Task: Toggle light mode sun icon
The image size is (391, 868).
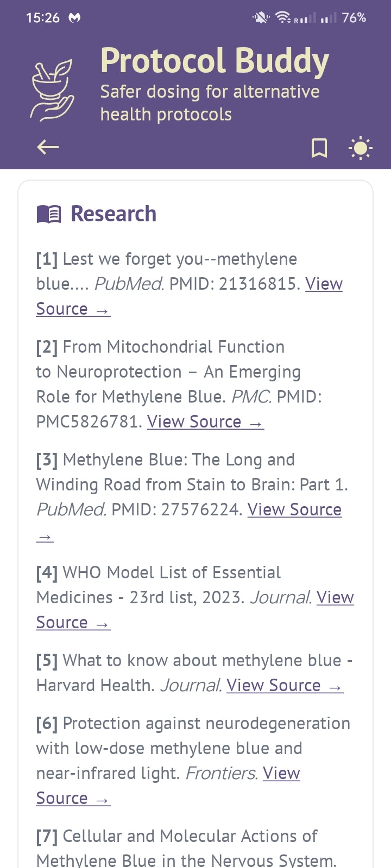Action: (360, 148)
